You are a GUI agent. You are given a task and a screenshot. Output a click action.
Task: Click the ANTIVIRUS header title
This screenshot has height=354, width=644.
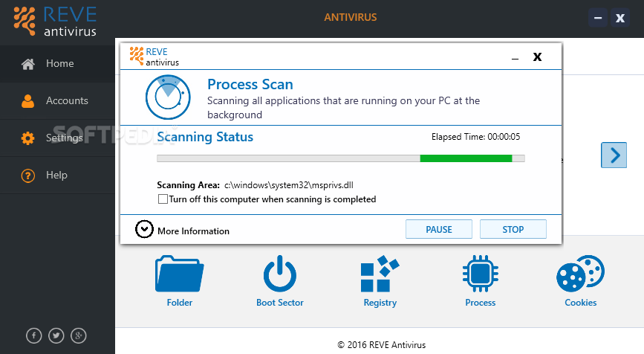[x=351, y=17]
